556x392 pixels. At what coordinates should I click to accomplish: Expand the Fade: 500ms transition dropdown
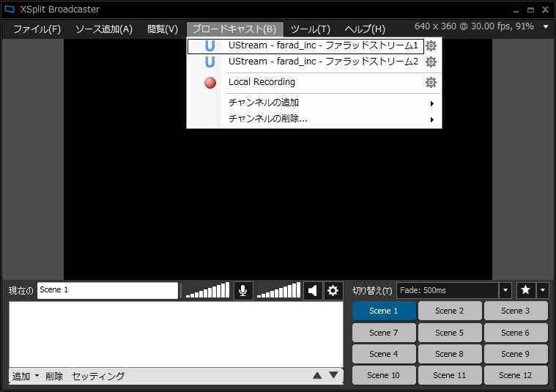tap(505, 291)
